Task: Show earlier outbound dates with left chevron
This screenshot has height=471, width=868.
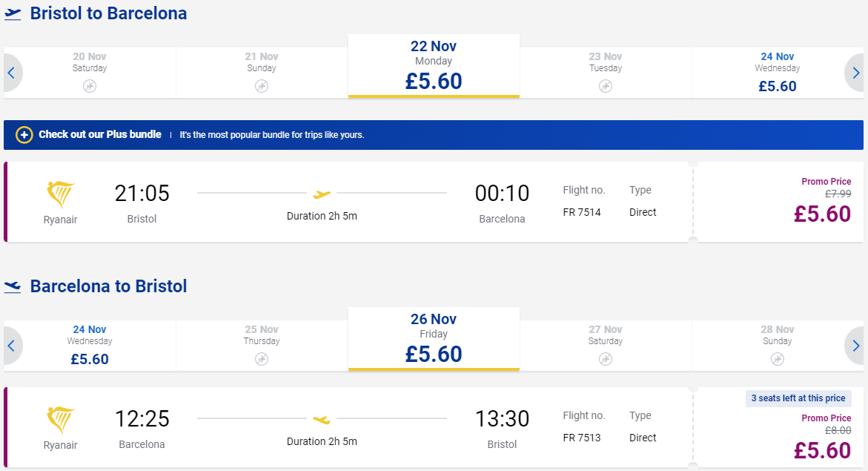Action: click(12, 73)
